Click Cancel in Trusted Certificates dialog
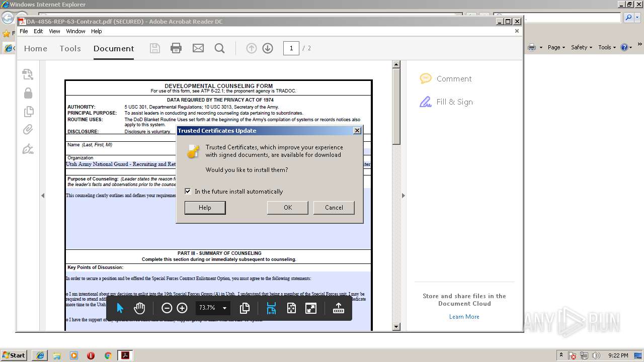Image resolution: width=644 pixels, height=362 pixels. tap(334, 208)
